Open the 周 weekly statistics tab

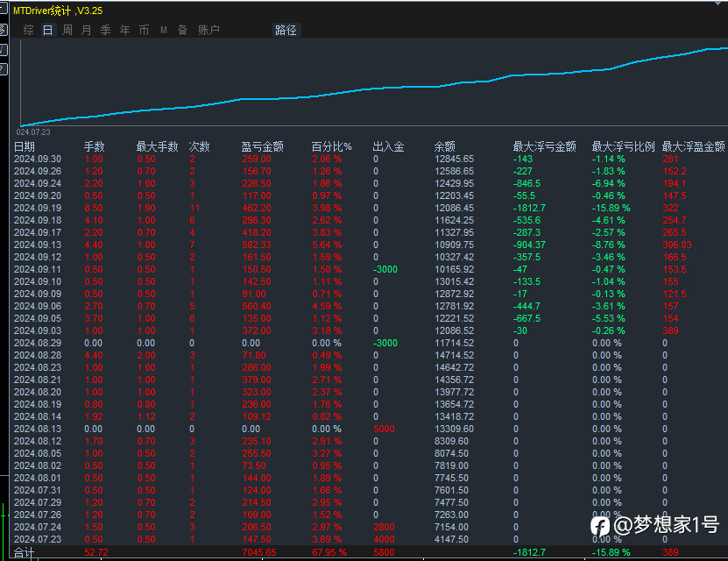67,30
